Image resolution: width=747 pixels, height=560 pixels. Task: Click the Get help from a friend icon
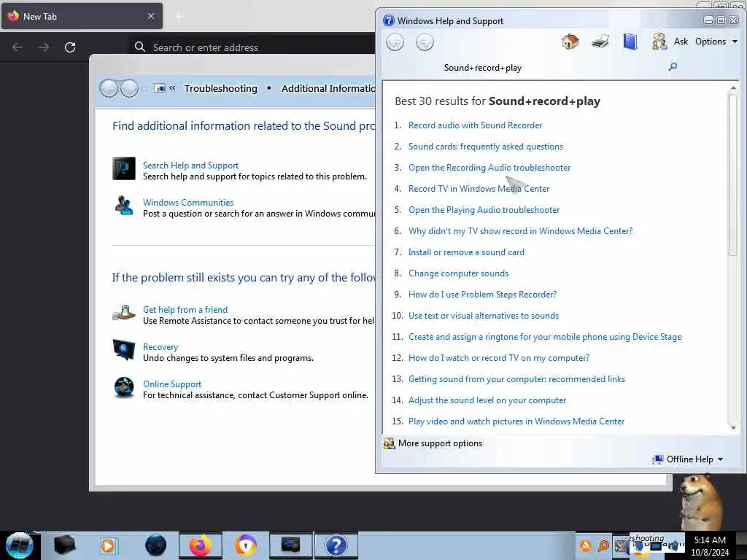coord(124,313)
